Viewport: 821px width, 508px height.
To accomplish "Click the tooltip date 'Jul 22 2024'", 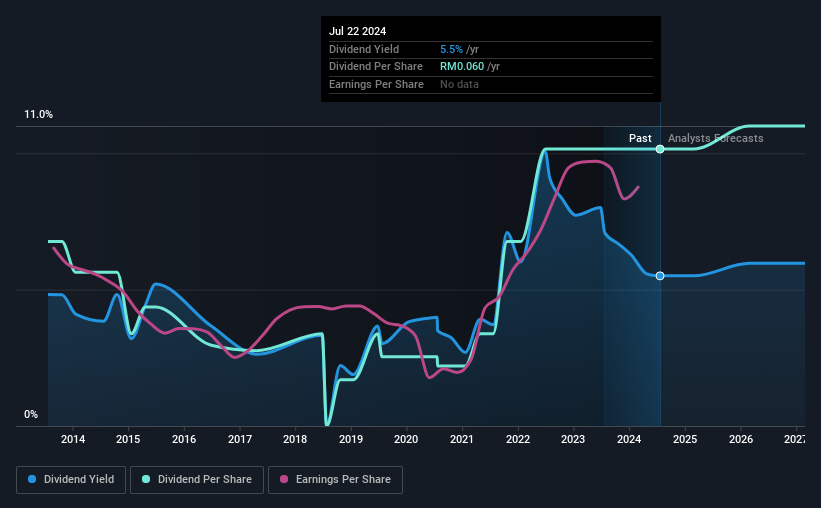I will click(x=358, y=31).
